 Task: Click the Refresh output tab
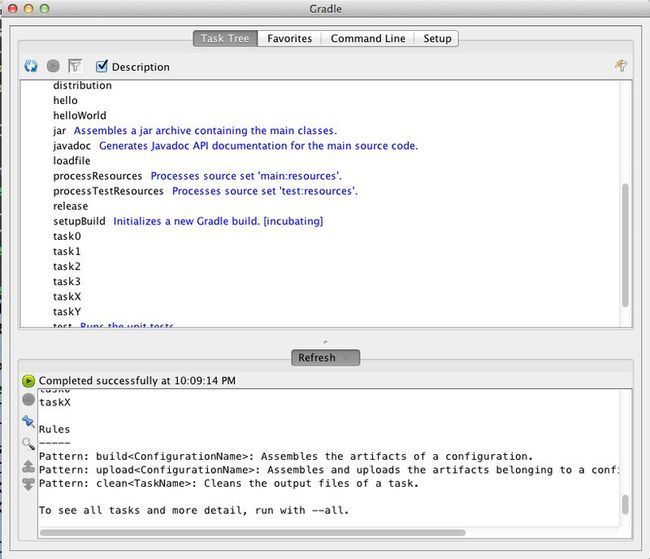click(325, 357)
